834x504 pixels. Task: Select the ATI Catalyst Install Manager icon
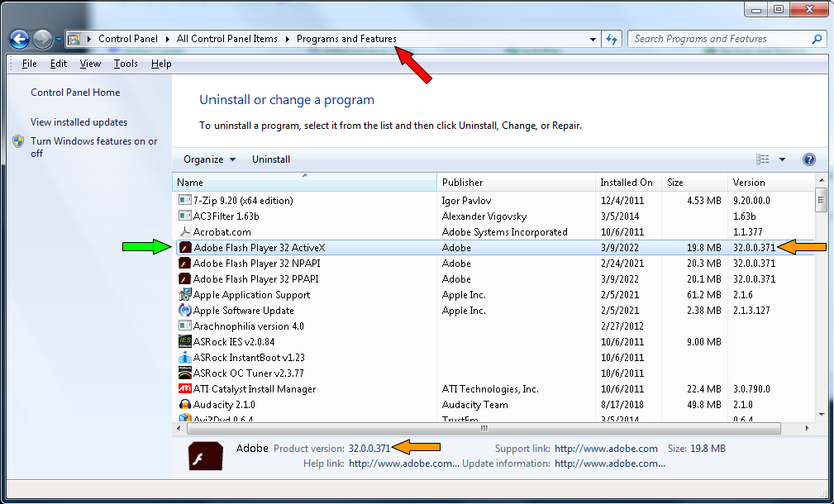(x=184, y=388)
